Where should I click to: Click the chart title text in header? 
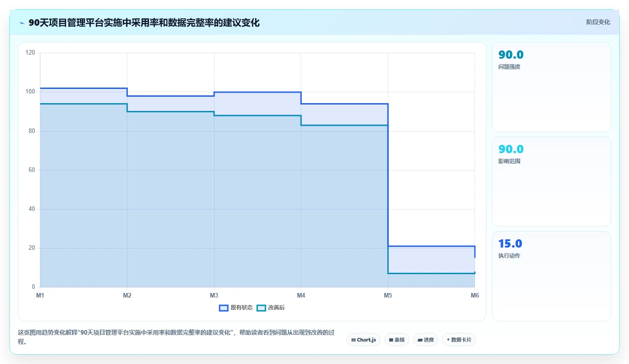[x=144, y=23]
